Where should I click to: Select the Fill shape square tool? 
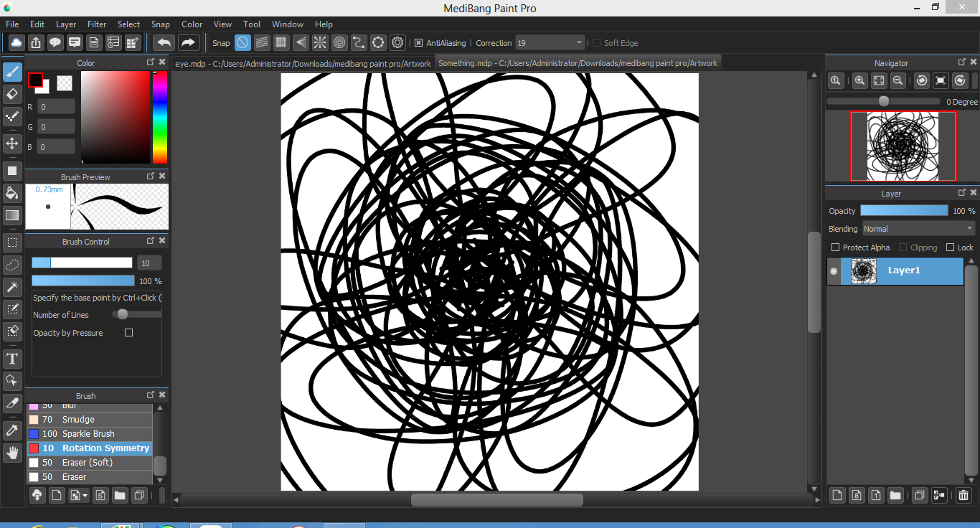tap(12, 171)
